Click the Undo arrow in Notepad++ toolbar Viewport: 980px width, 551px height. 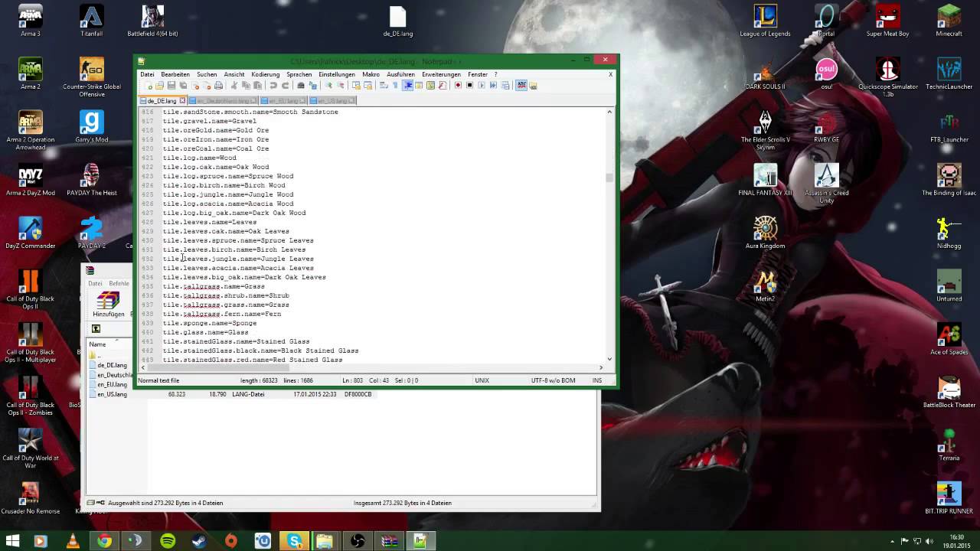coord(273,85)
